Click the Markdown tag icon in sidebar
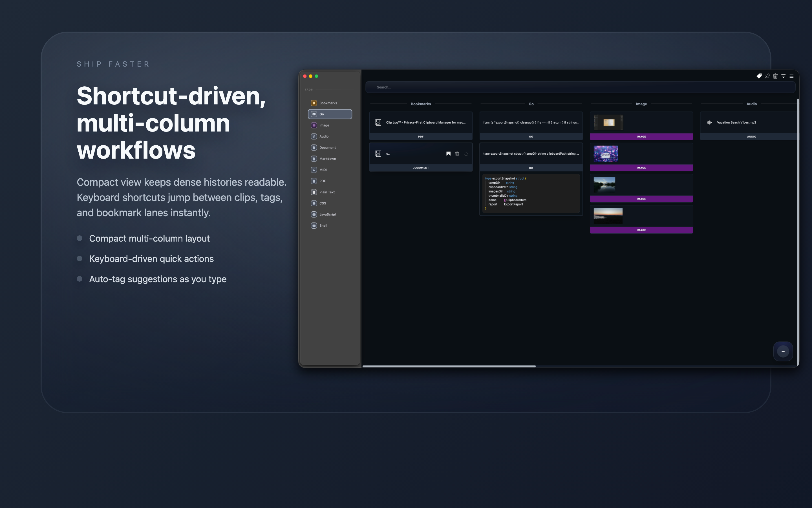812x508 pixels. (314, 159)
